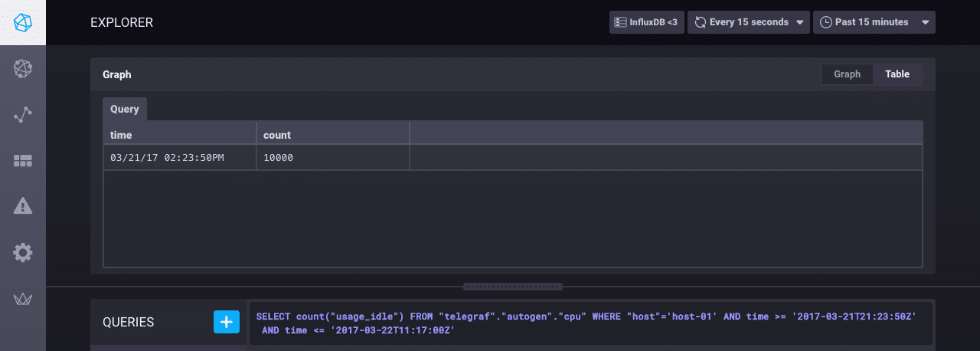The image size is (980, 351).
Task: Select the Query tab above the table
Action: [x=125, y=109]
